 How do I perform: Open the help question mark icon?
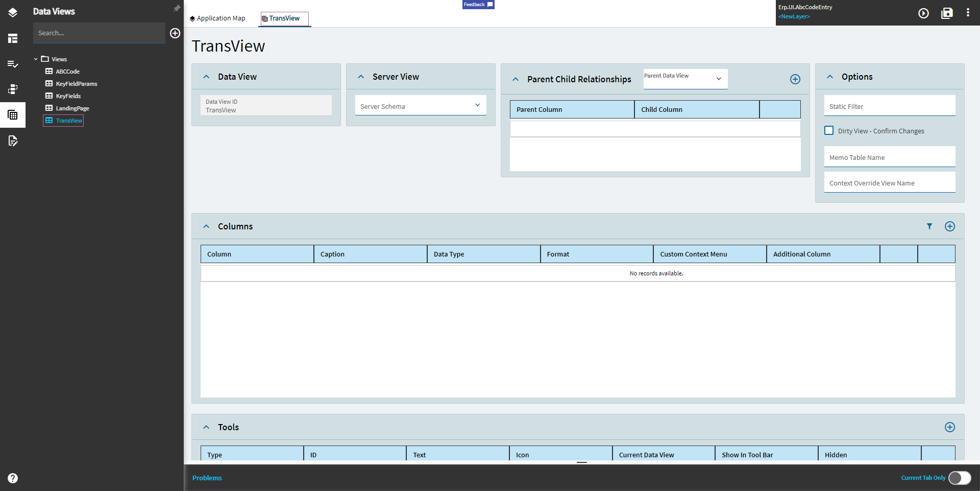click(13, 478)
